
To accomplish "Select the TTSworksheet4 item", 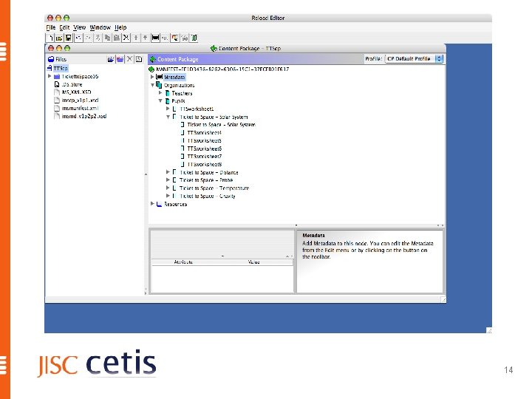I will click(x=204, y=133).
